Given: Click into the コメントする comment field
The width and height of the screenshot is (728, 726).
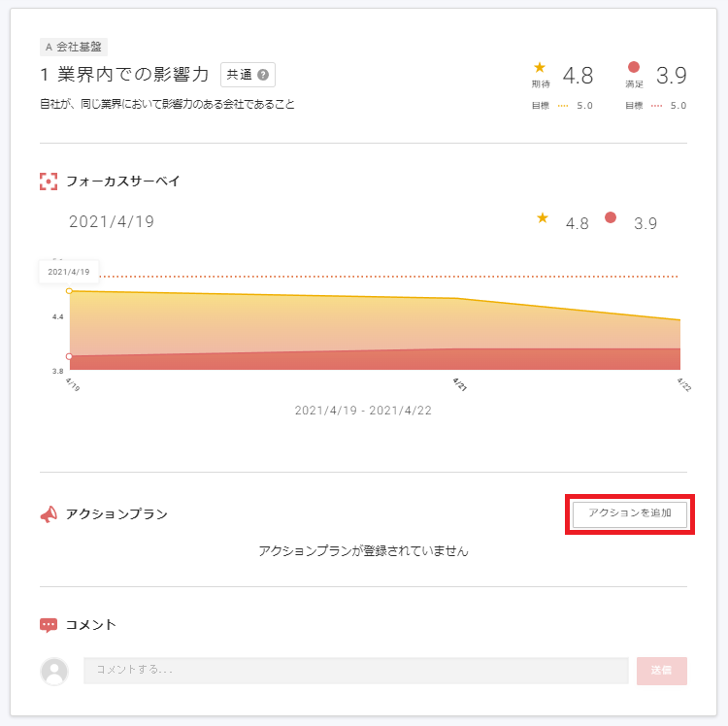Looking at the screenshot, I should (355, 671).
